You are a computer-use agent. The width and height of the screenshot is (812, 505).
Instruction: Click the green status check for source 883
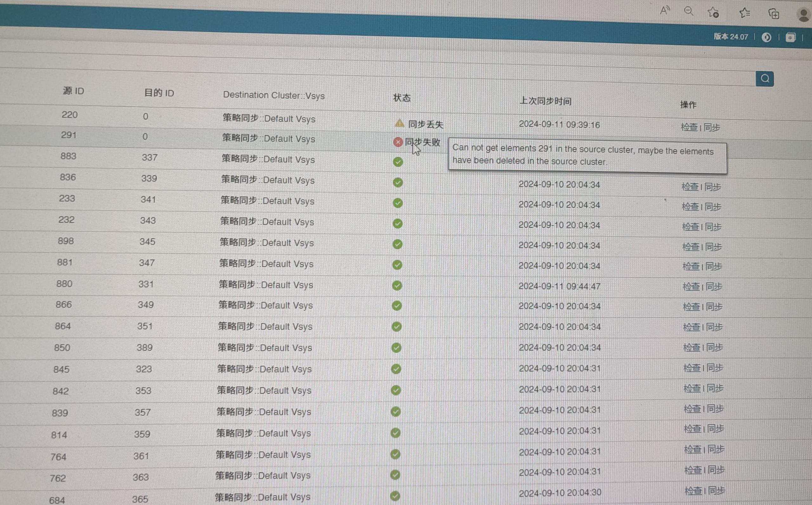coord(398,162)
